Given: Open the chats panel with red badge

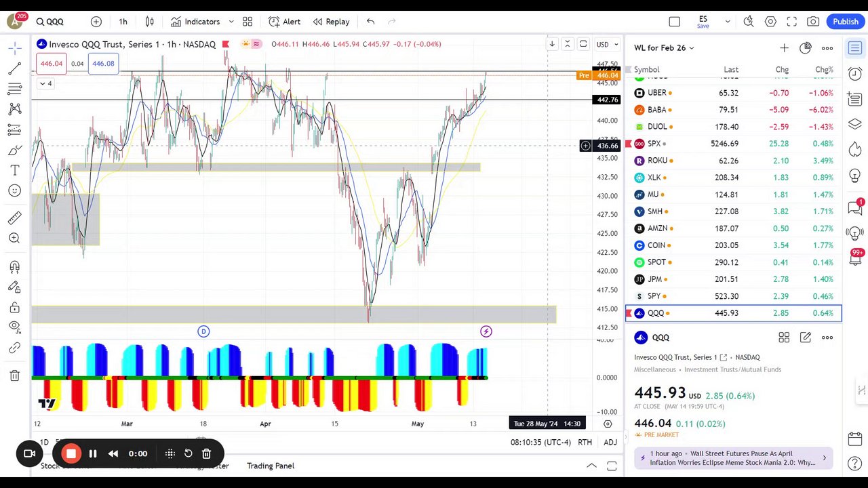Looking at the screenshot, I should point(855,207).
